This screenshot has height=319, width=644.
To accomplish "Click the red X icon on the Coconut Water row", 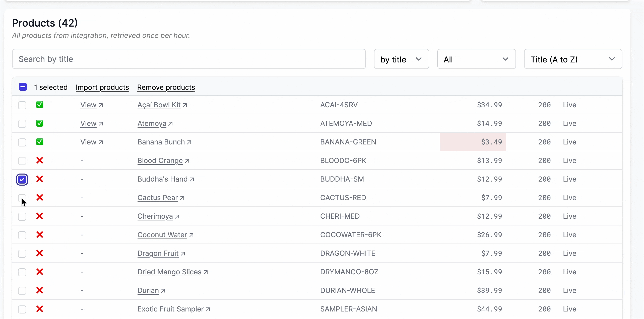I will point(40,235).
